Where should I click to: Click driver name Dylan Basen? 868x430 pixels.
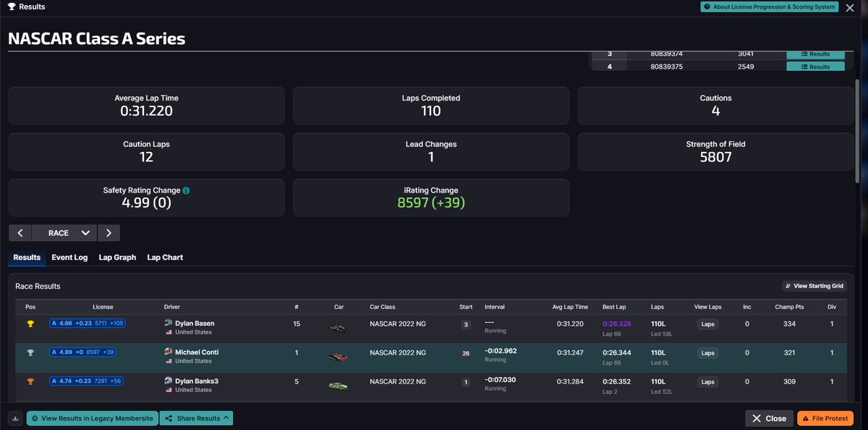(195, 324)
